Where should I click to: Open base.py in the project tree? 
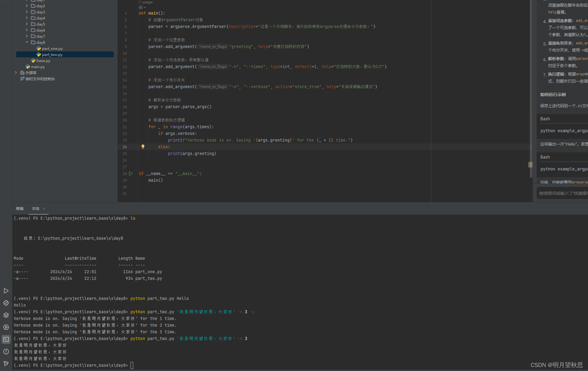[43, 61]
